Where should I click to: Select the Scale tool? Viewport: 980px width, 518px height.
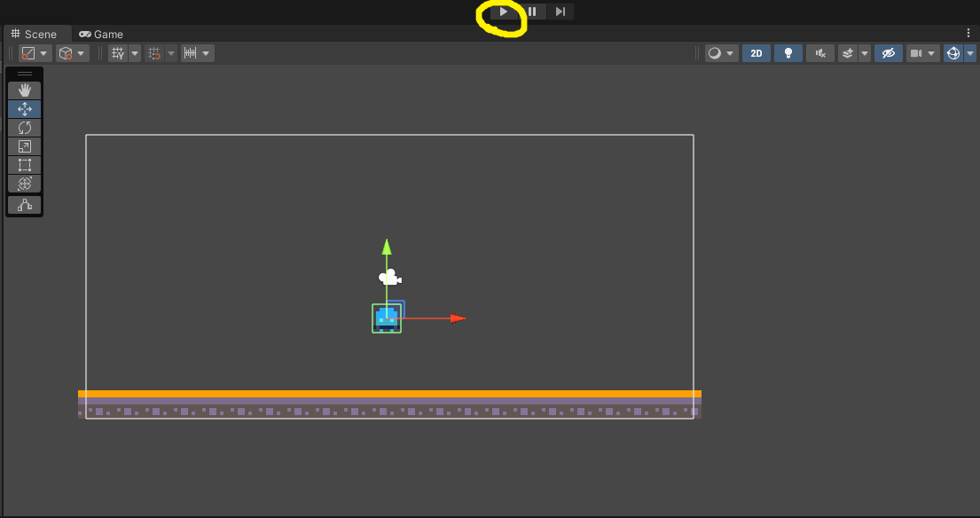24,146
